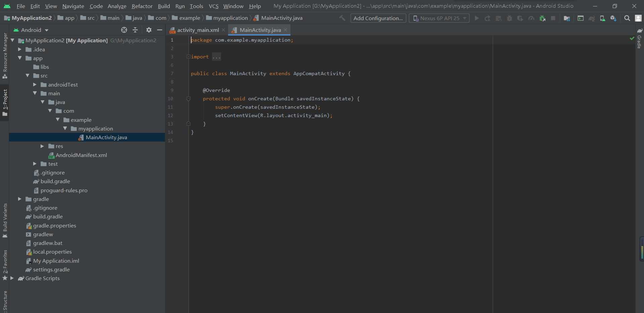The height and width of the screenshot is (313, 644).
Task: Place cursor on the setContentView code line
Action: click(274, 115)
